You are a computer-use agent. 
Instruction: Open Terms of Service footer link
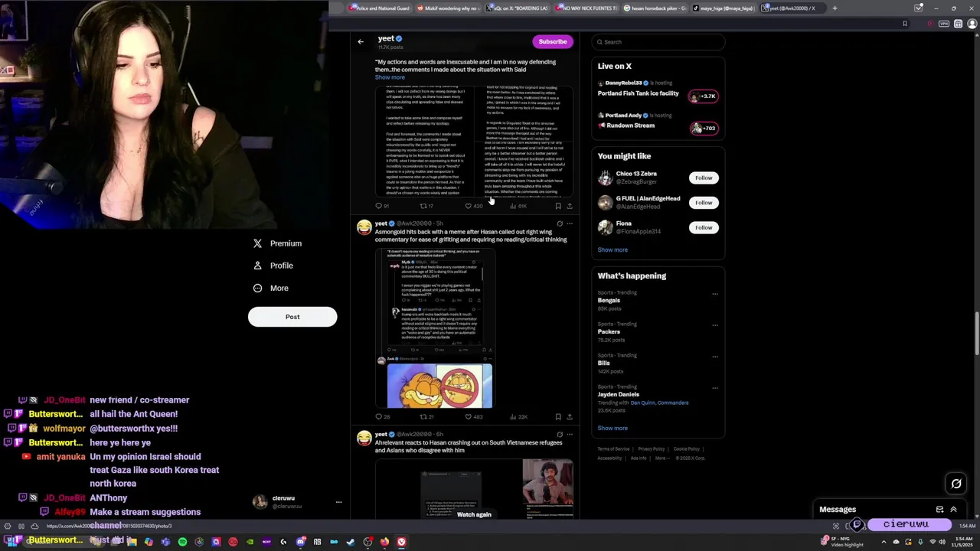click(613, 449)
